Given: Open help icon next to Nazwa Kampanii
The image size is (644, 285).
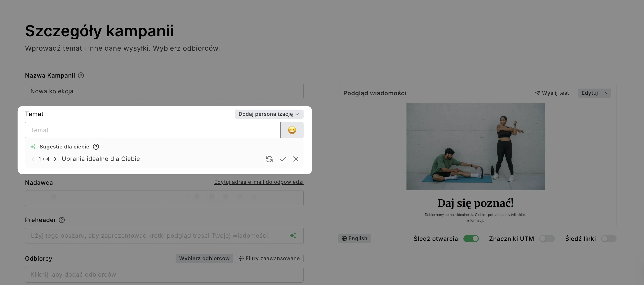Looking at the screenshot, I should pos(81,75).
